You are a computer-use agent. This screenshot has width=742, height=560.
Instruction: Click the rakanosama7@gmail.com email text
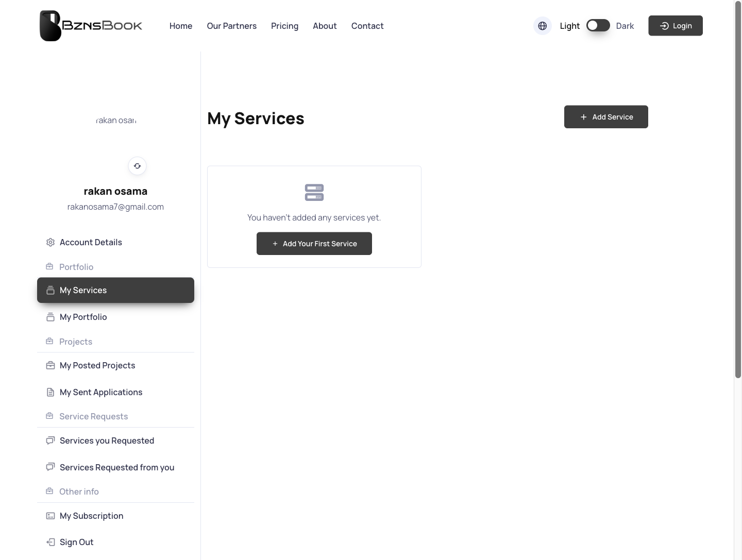pyautogui.click(x=115, y=207)
